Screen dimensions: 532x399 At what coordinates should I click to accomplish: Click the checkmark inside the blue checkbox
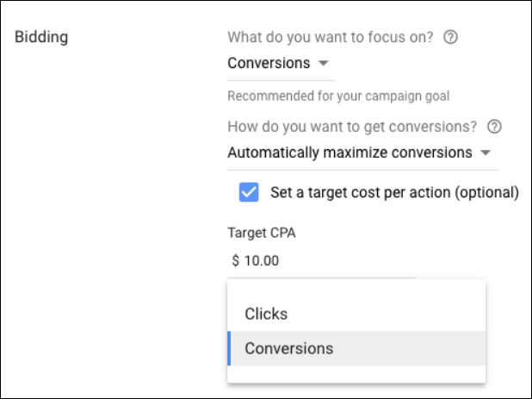pos(249,192)
